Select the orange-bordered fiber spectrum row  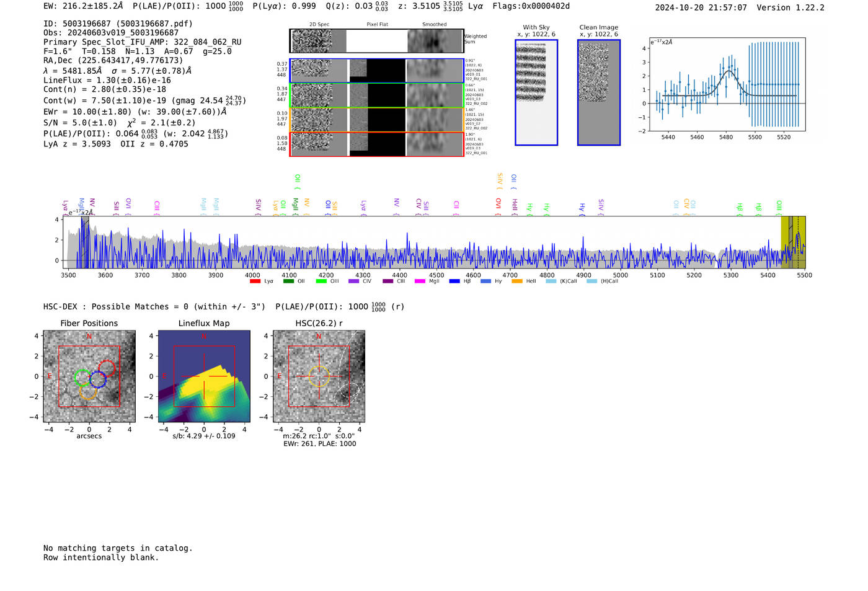click(x=377, y=120)
